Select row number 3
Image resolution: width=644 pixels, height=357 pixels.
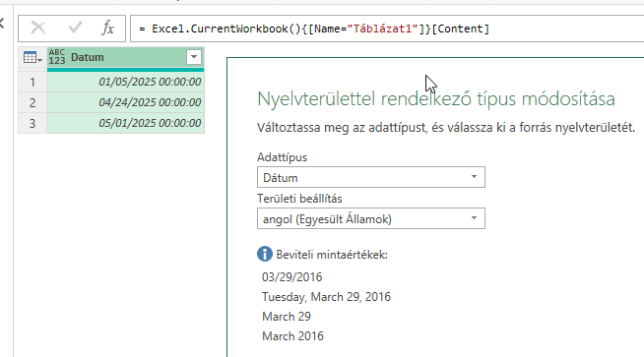pos(32,123)
